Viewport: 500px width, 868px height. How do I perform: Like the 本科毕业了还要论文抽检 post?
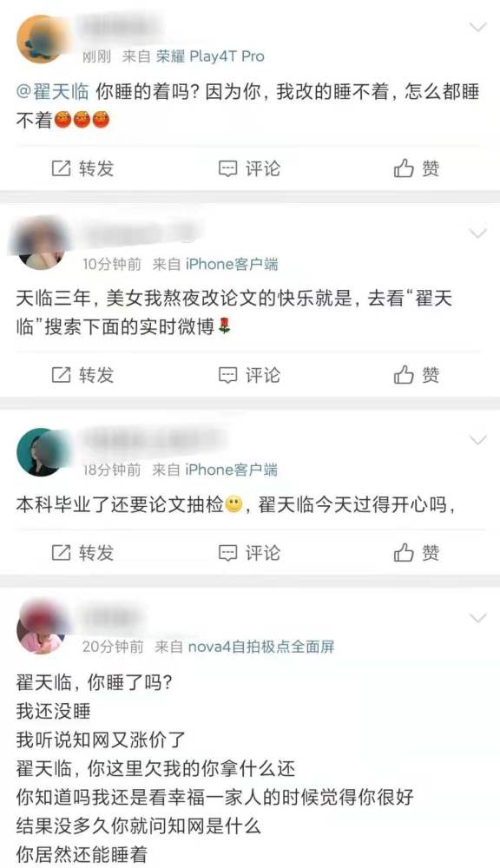tap(417, 552)
